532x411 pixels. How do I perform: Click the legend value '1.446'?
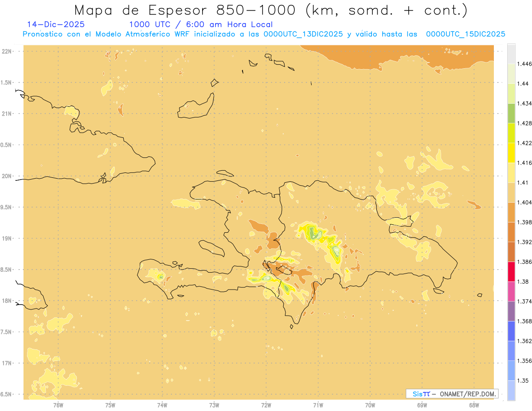(525, 64)
